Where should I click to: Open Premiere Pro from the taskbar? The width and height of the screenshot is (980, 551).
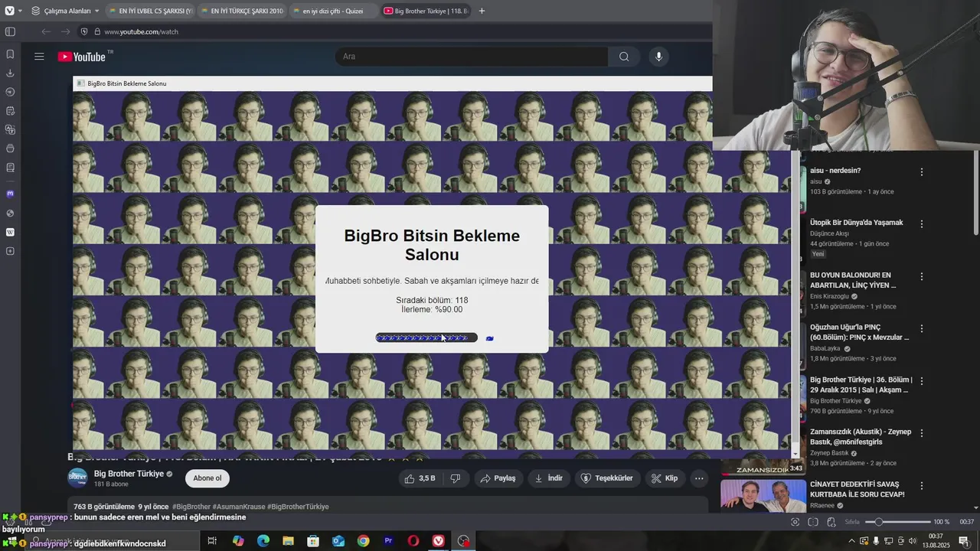[388, 541]
